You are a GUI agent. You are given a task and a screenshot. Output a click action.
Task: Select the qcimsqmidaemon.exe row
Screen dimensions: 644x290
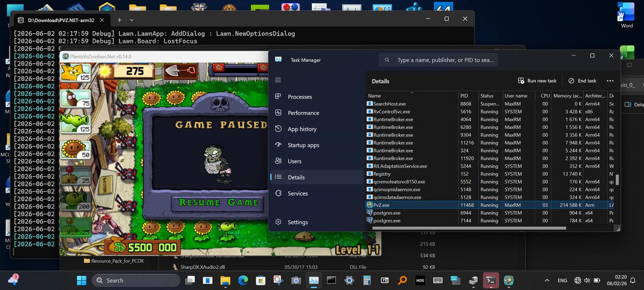(x=491, y=190)
